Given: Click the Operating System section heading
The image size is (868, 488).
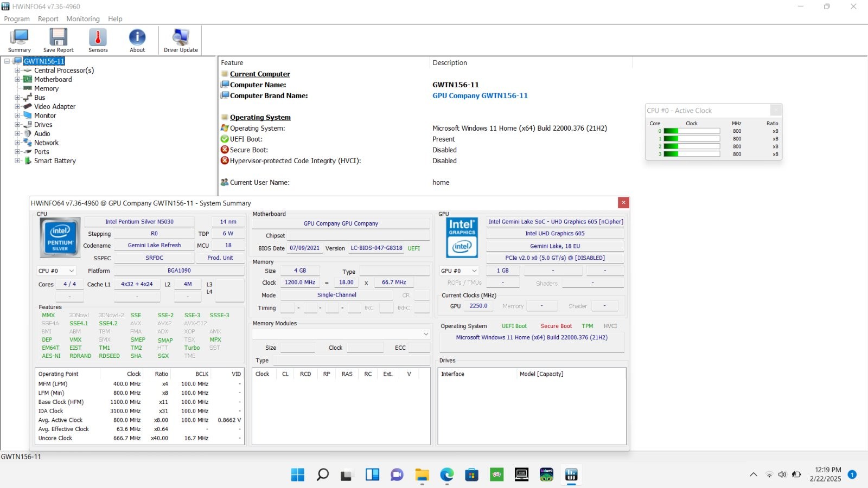Looking at the screenshot, I should 260,118.
